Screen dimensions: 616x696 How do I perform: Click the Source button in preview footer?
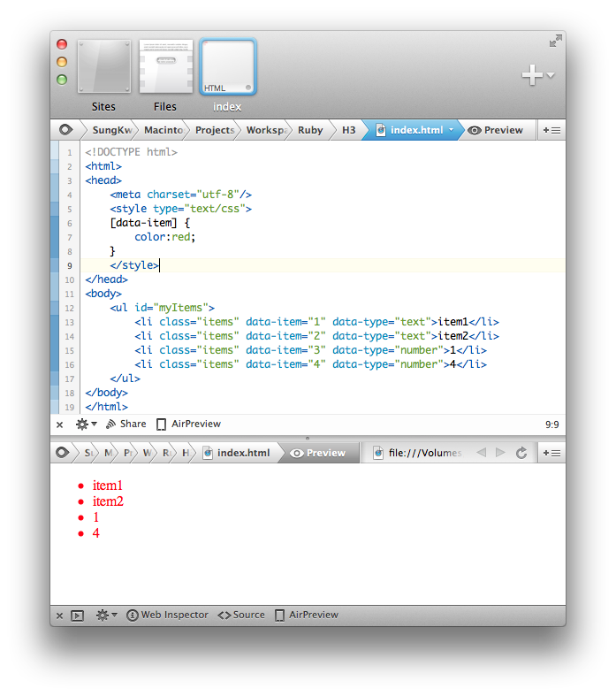[240, 615]
